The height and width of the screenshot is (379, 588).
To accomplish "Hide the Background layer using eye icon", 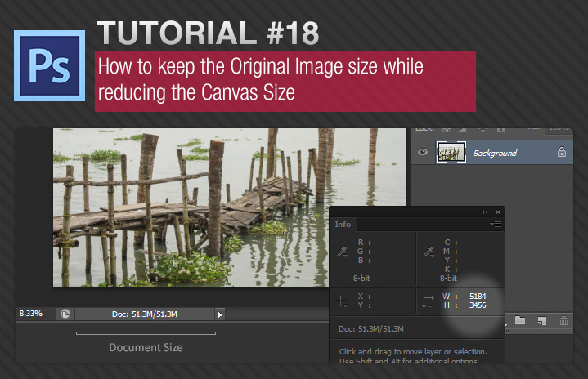I will coord(422,153).
